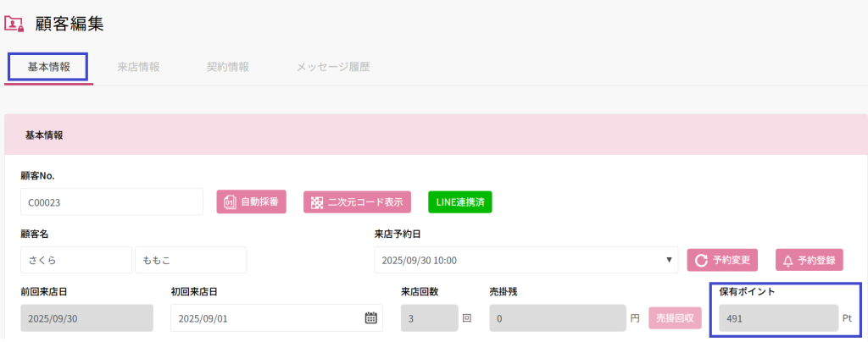Click the 来店回数 field showing 3
The height and width of the screenshot is (342, 868).
pos(428,318)
